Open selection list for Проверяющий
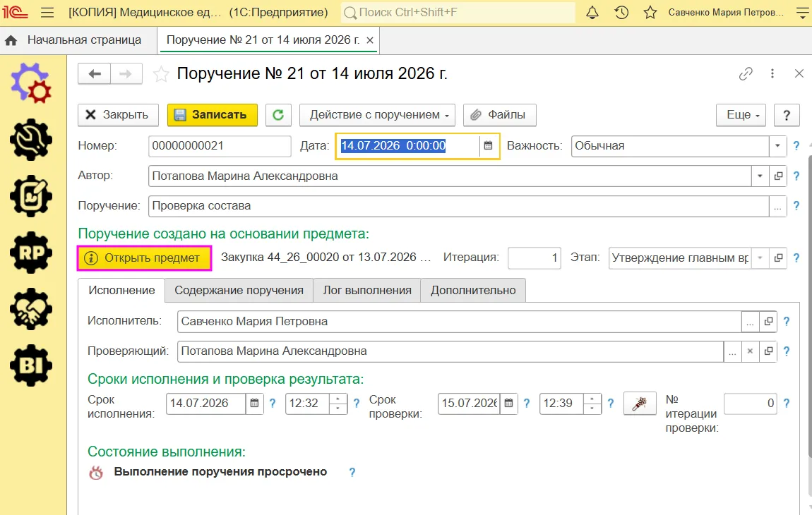 (732, 351)
